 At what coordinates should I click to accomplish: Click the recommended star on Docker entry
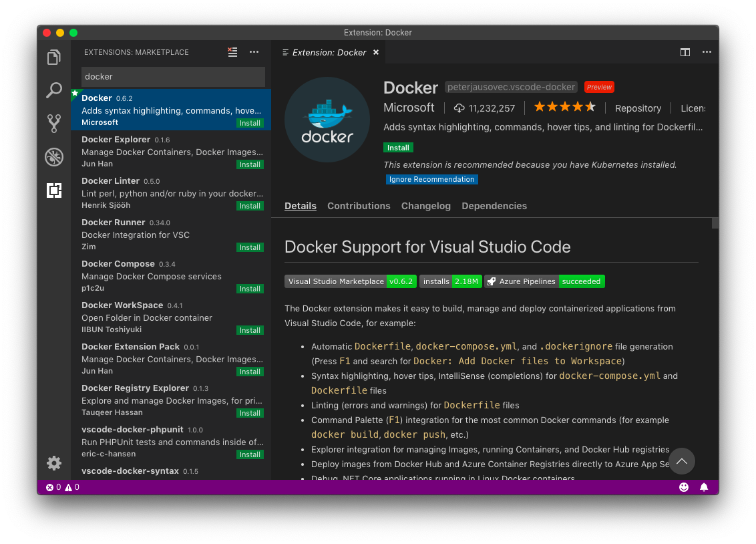point(75,93)
